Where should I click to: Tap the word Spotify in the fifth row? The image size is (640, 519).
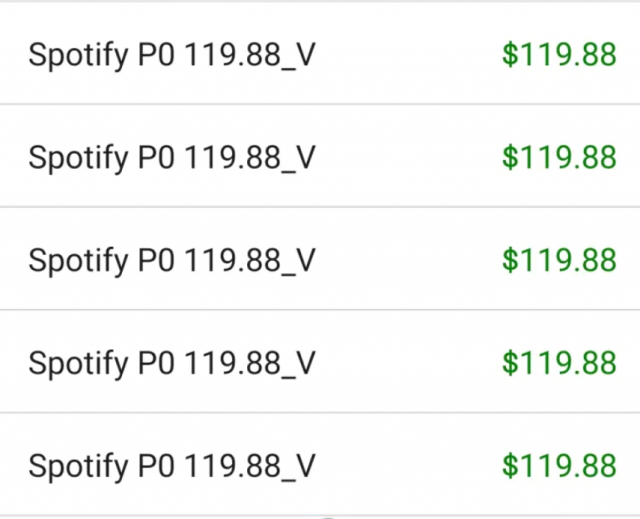(77, 467)
